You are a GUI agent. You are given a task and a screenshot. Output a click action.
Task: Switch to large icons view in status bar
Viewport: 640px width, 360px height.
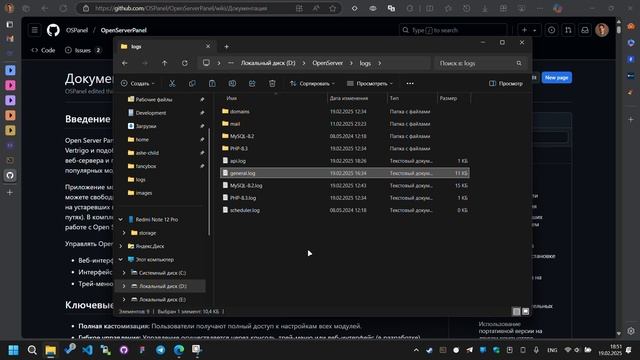point(526,311)
